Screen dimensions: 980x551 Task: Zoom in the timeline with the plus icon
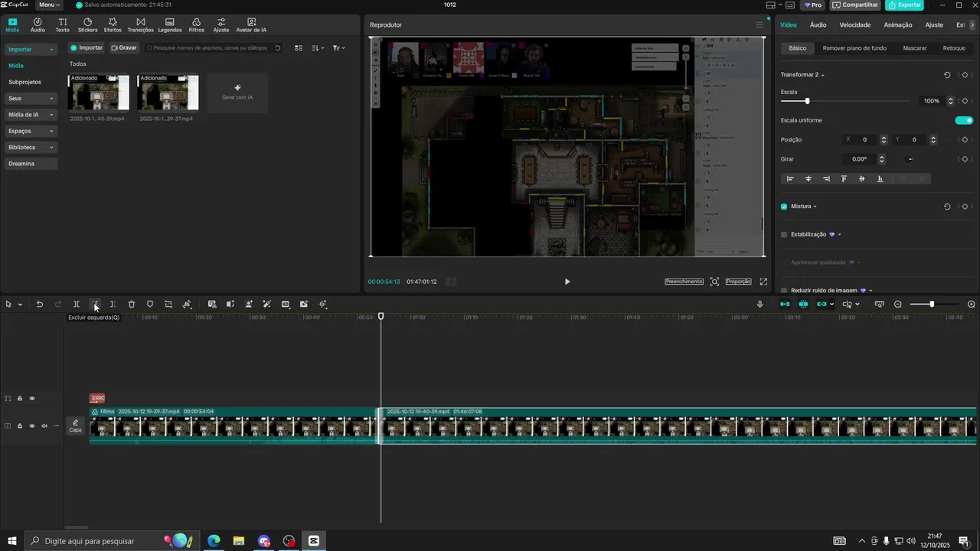pyautogui.click(x=972, y=305)
